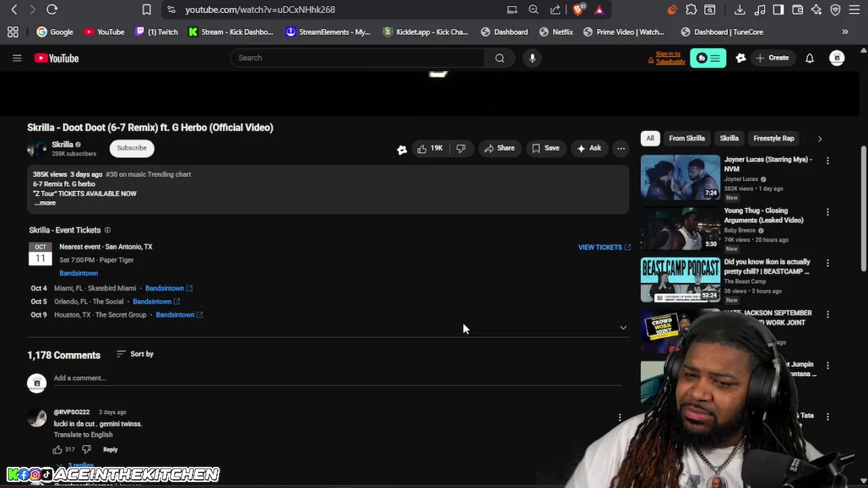Open the music note playlist icon
Viewport: 868px width, 488px height.
tap(759, 9)
